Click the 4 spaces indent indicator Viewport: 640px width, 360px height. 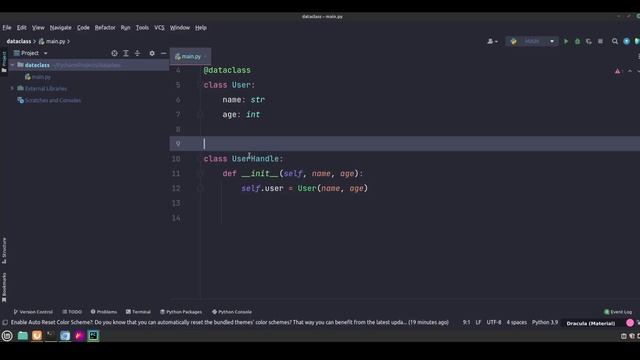pyautogui.click(x=517, y=322)
